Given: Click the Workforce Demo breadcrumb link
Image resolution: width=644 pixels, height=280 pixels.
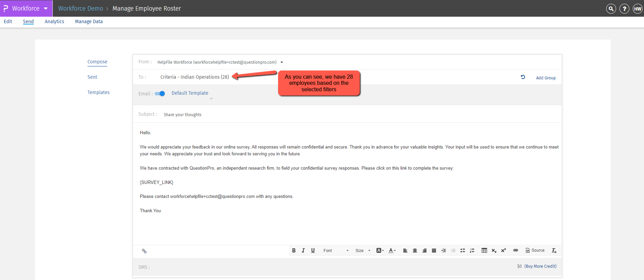Looking at the screenshot, I should [x=81, y=9].
